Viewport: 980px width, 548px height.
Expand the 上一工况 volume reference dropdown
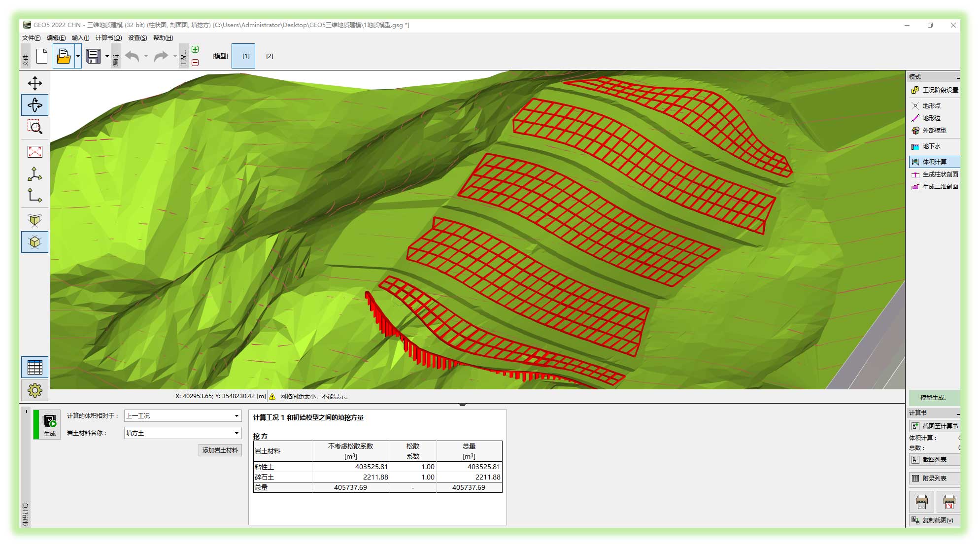click(183, 416)
